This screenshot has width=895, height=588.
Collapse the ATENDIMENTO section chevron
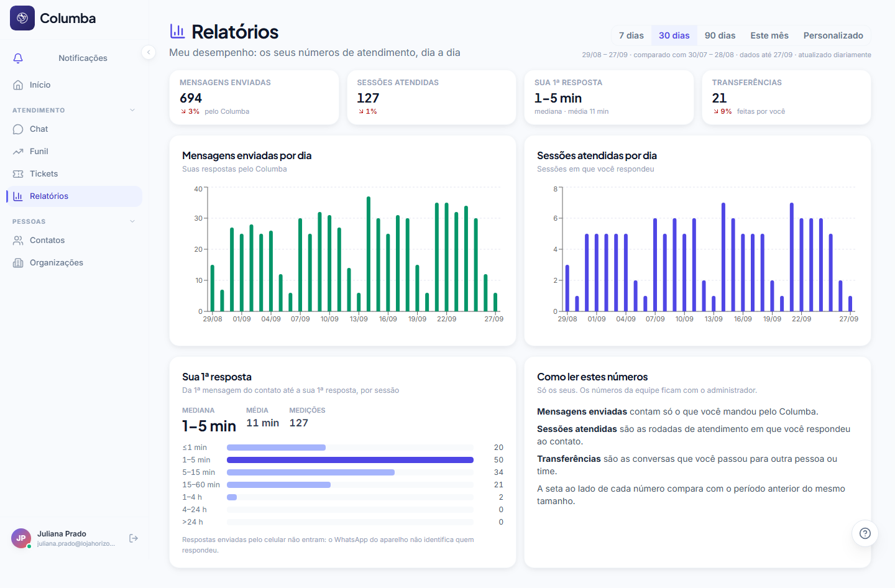[132, 110]
